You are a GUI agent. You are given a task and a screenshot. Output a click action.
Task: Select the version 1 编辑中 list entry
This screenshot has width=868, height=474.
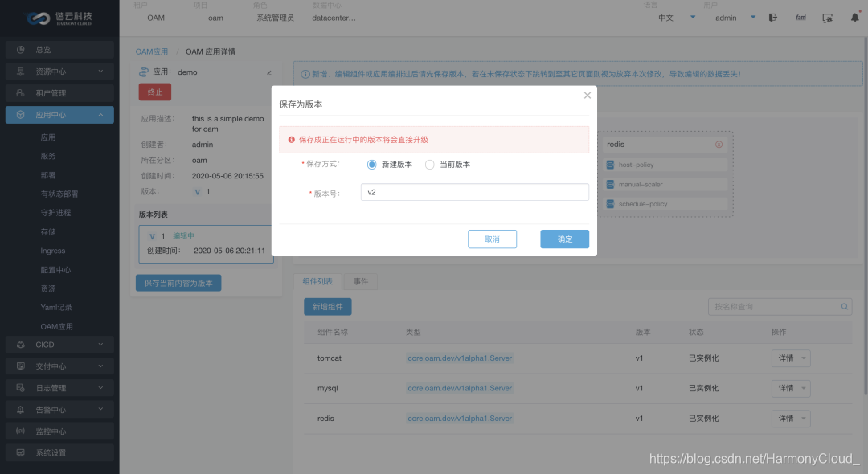(x=206, y=243)
